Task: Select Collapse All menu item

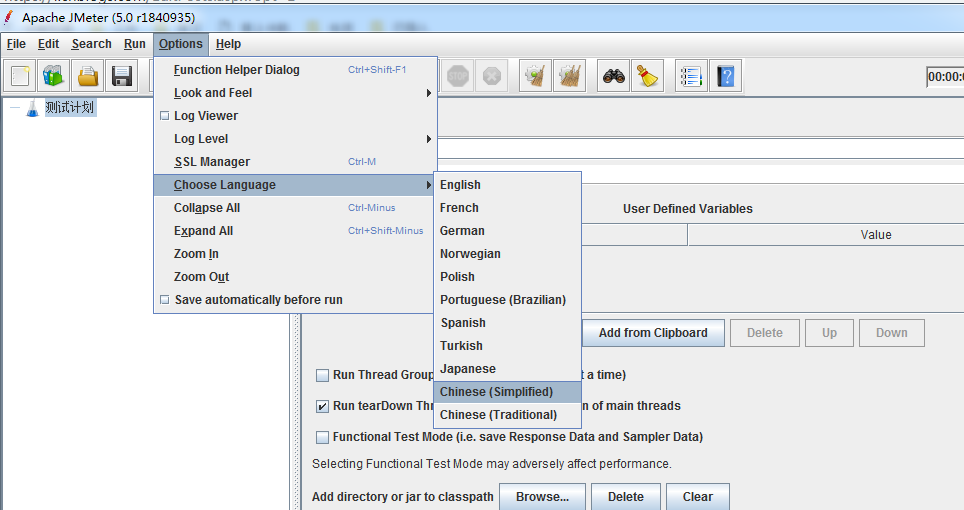Action: (x=295, y=208)
